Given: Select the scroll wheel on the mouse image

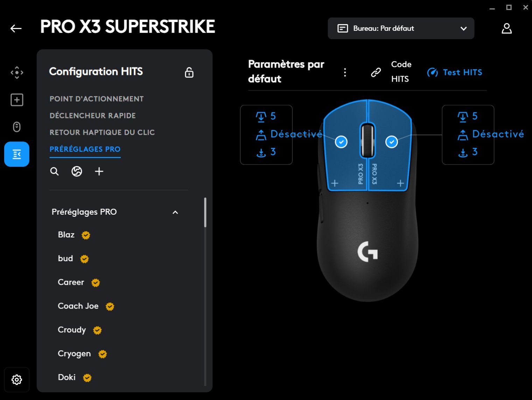Looking at the screenshot, I should 367,141.
